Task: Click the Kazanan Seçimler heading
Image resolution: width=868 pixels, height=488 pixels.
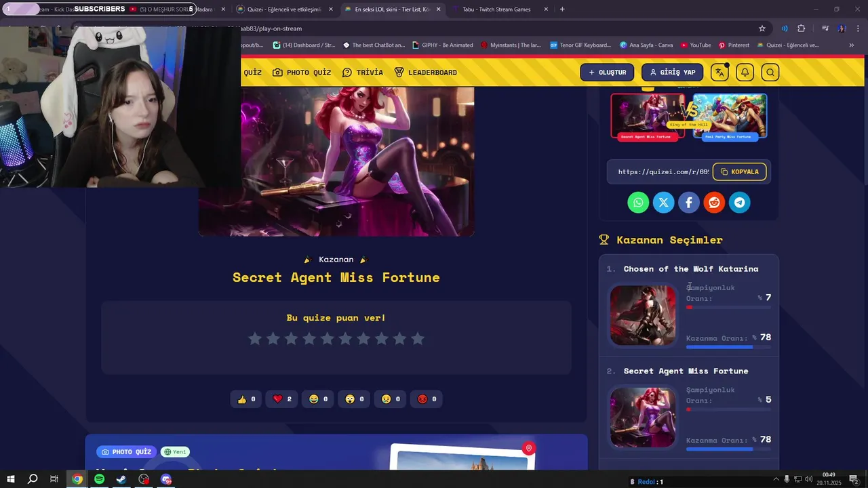Action: click(x=669, y=240)
